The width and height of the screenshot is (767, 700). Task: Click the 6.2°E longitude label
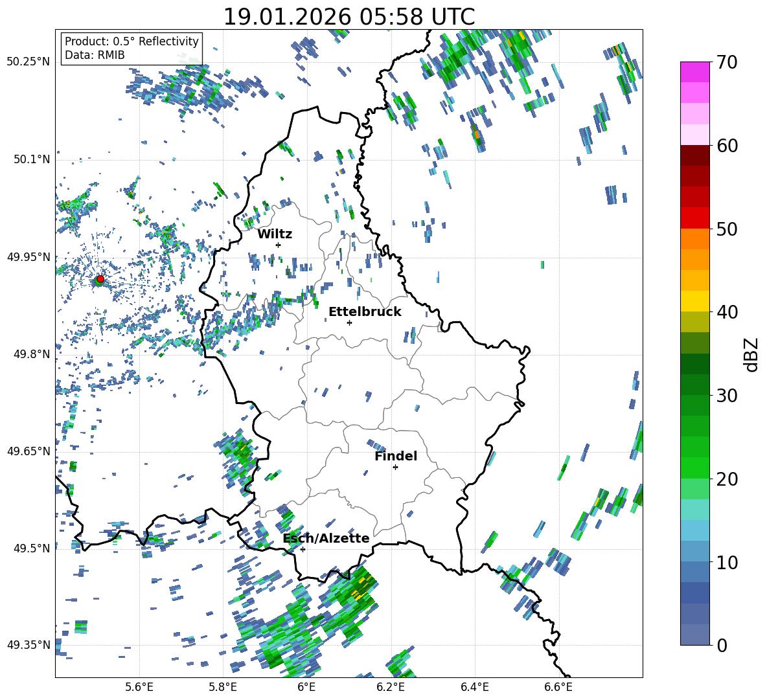[x=391, y=687]
